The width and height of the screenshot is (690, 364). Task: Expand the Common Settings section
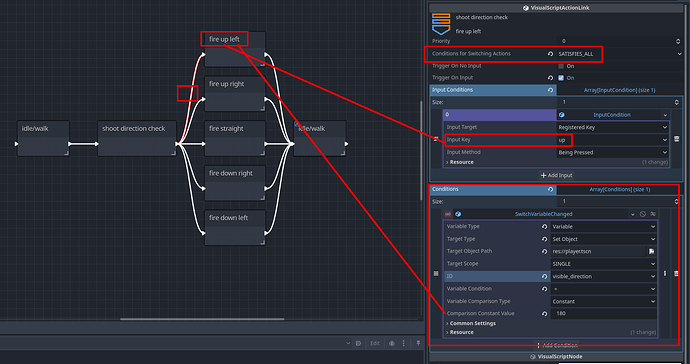[471, 324]
